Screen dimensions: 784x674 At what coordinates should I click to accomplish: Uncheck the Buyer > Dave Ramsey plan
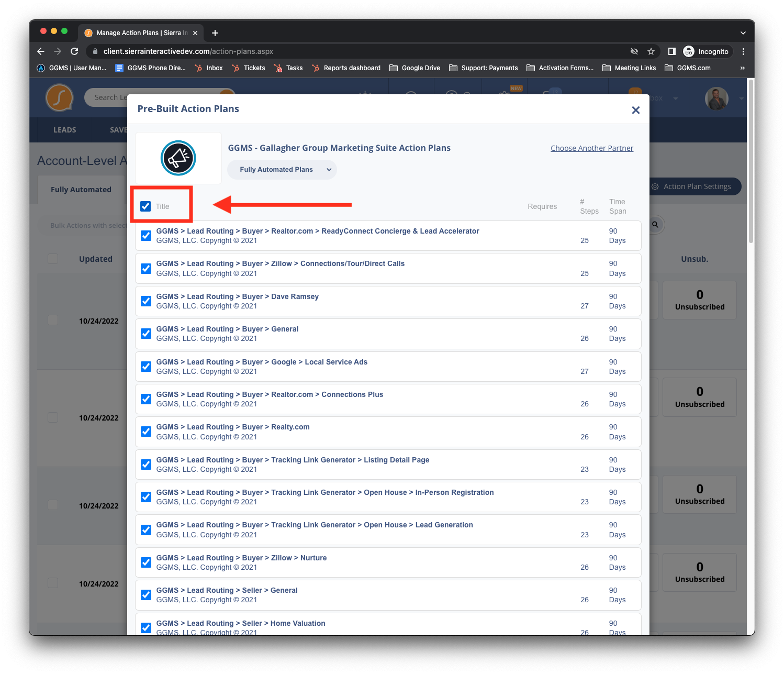(x=146, y=301)
